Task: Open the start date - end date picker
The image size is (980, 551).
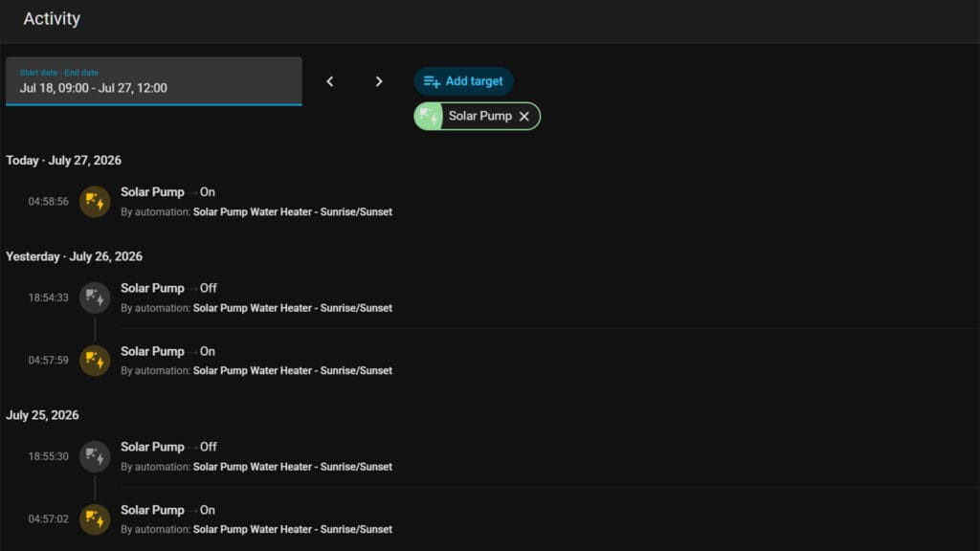Action: coord(154,81)
